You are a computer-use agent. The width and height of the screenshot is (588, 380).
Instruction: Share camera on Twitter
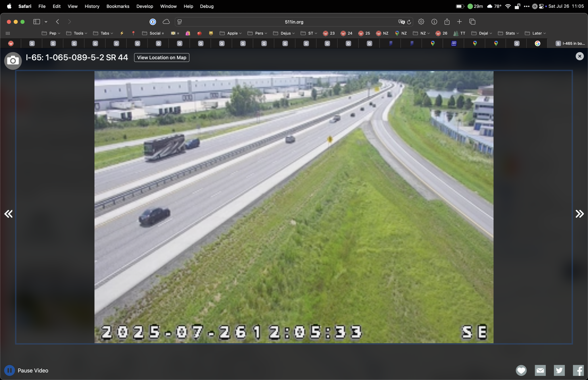click(559, 370)
